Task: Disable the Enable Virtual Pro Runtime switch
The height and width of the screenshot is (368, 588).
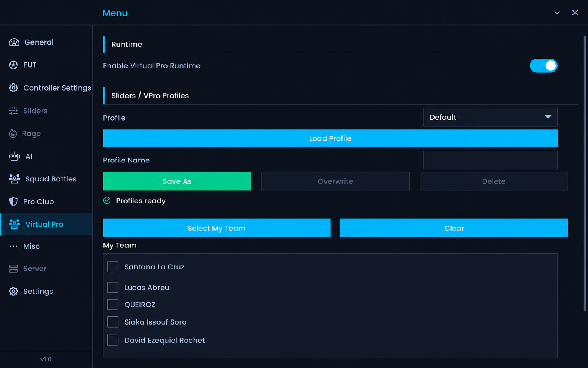Action: click(544, 66)
